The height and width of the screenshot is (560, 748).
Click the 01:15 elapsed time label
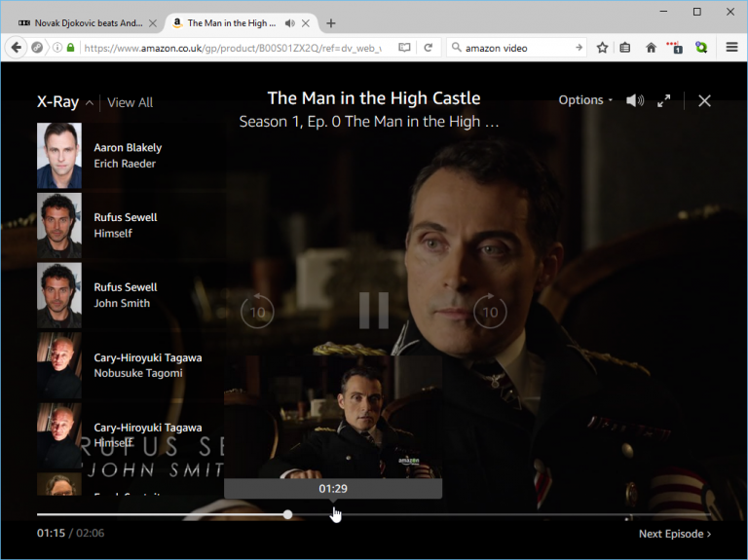pos(51,533)
